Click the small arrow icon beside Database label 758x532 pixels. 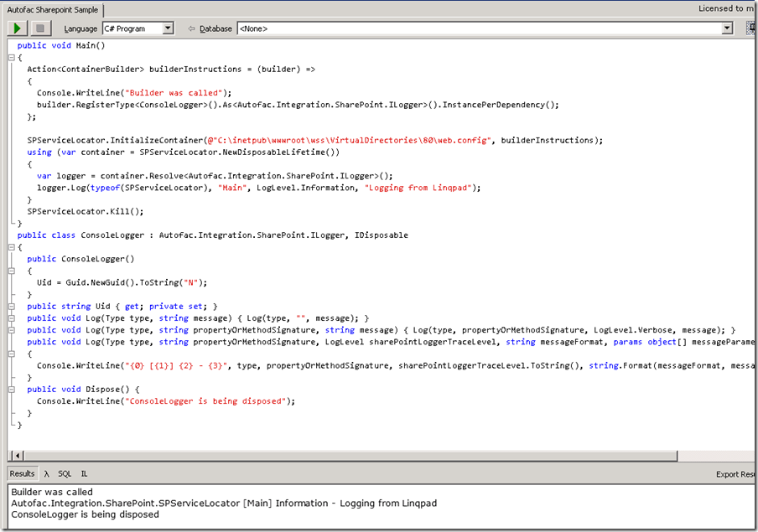point(191,29)
